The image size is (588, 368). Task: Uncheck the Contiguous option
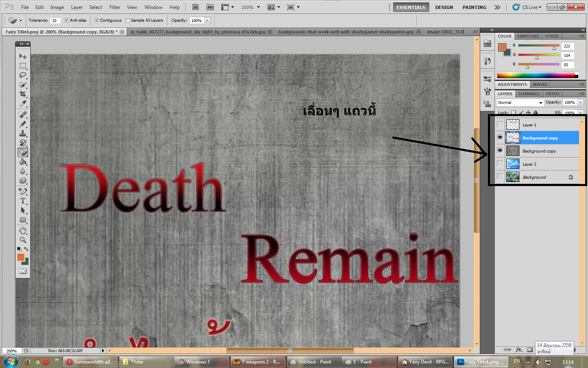pyautogui.click(x=96, y=20)
